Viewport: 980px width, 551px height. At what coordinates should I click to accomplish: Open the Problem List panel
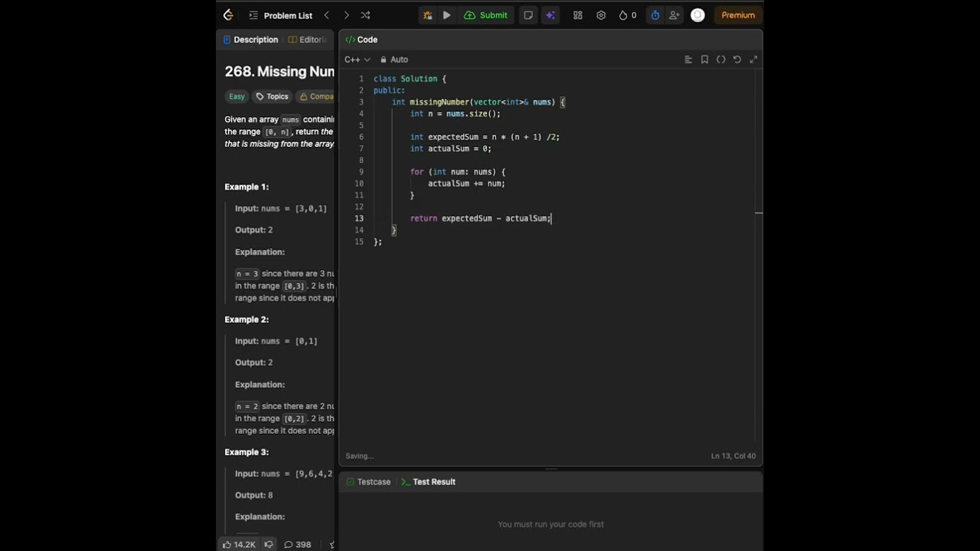(x=280, y=15)
